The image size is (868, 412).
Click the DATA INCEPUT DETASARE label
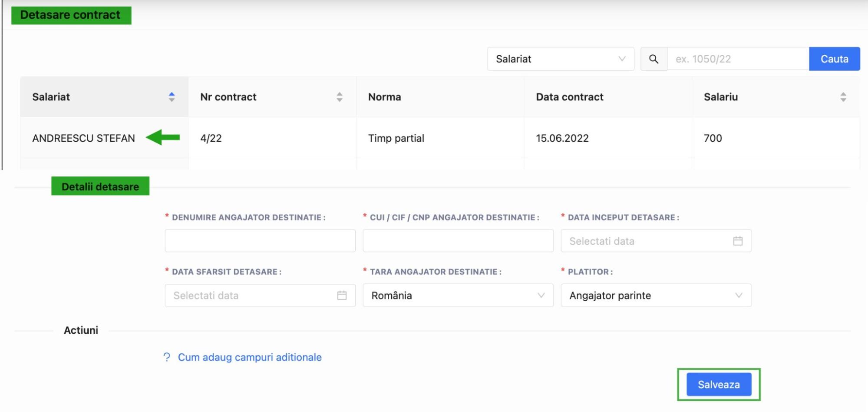click(x=624, y=217)
